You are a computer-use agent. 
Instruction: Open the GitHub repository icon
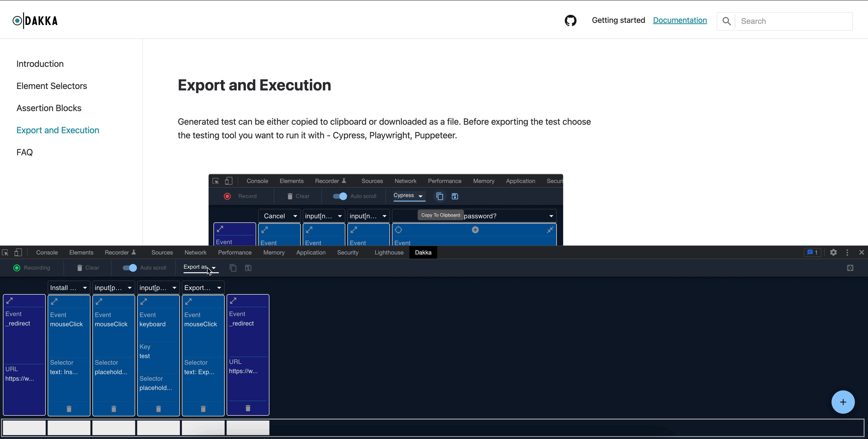click(570, 21)
